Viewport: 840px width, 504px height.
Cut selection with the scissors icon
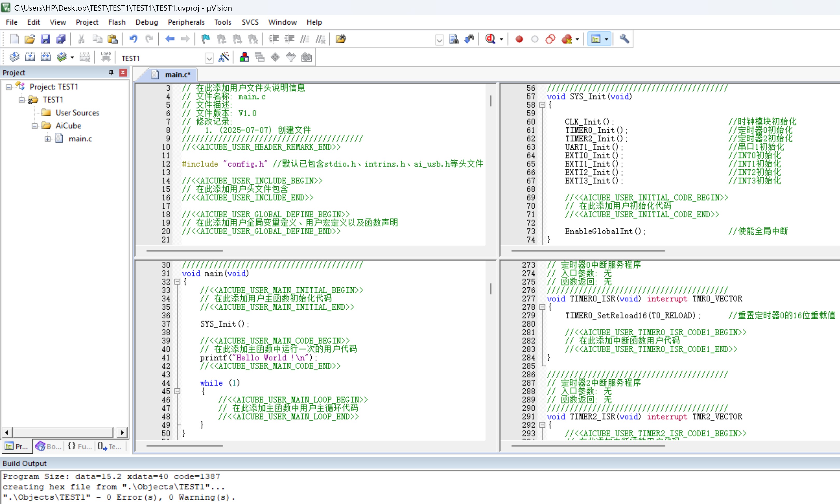(x=81, y=39)
